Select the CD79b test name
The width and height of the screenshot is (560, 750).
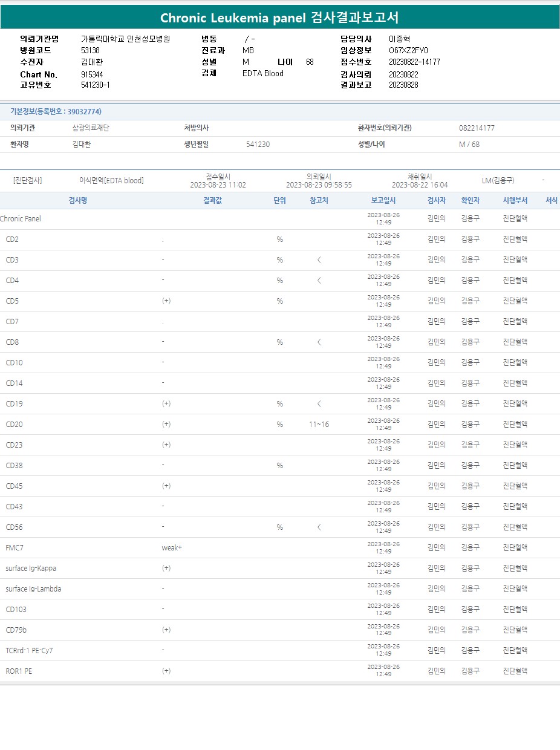pos(16,630)
